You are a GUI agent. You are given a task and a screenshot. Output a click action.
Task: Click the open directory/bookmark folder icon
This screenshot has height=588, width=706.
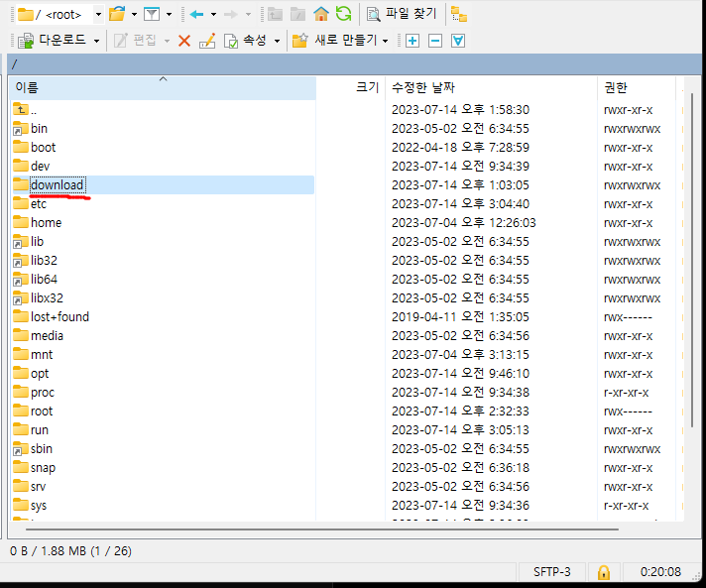tap(117, 15)
